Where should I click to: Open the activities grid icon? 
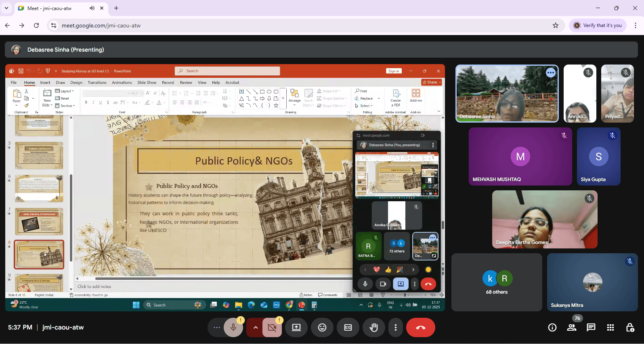click(x=610, y=327)
